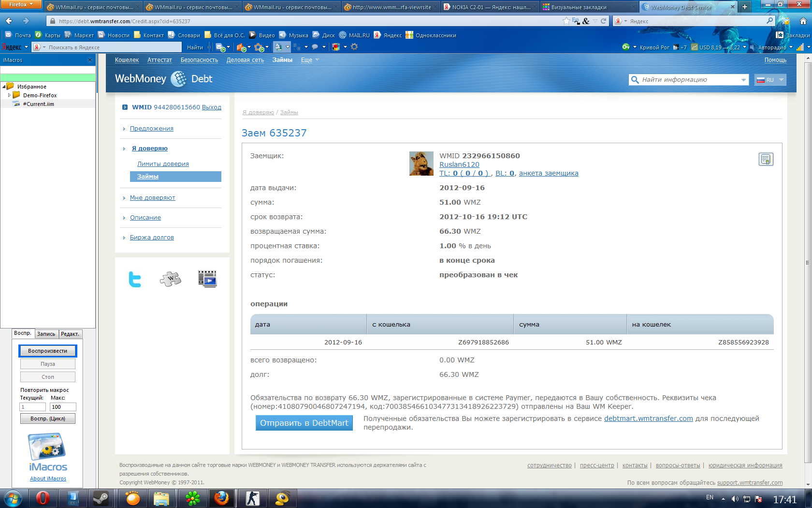Open Windows Explorer folder in taskbar
This screenshot has height=508, width=812.
(x=161, y=498)
